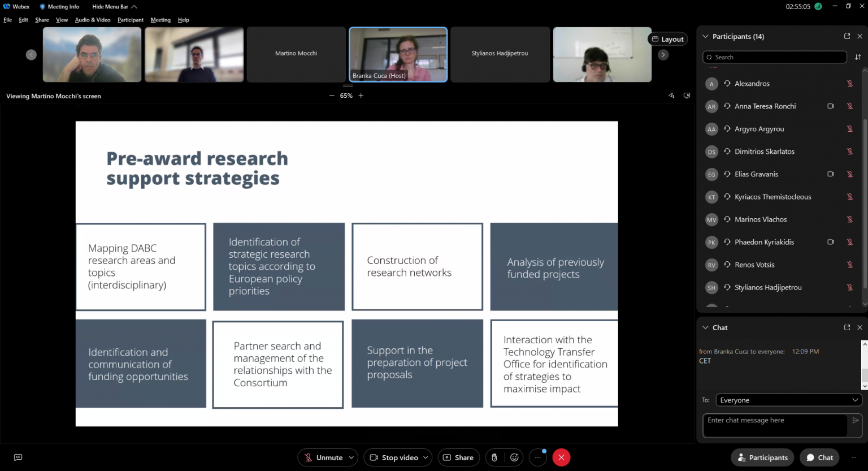This screenshot has width=868, height=471.
Task: Click the Layout button
Action: click(667, 39)
